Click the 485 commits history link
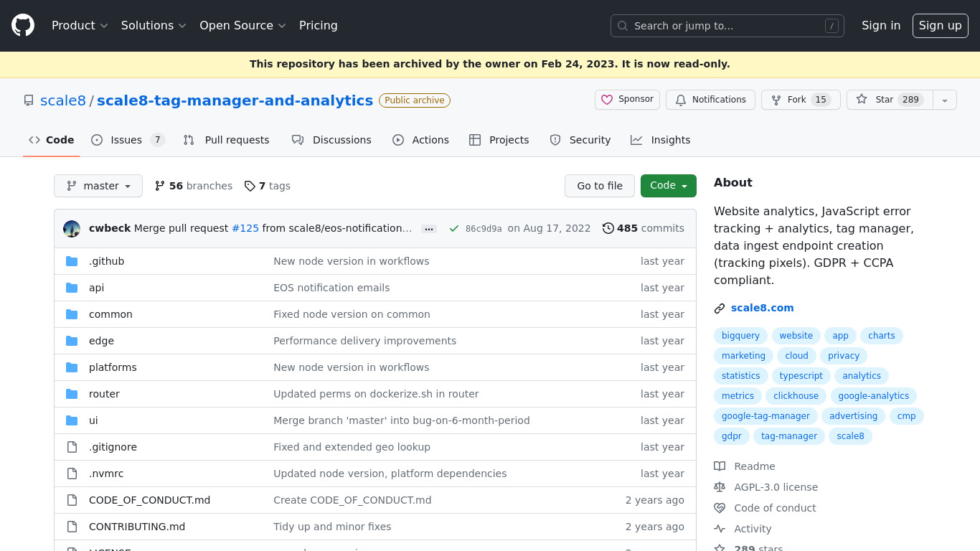 coord(643,228)
